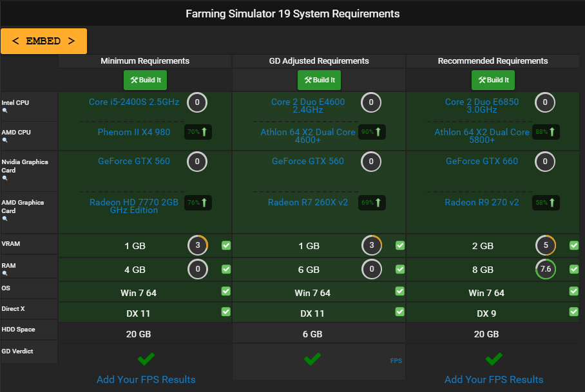This screenshot has width=585, height=392.
Task: Toggle the VRAM checkbox in GD Adjusted column
Action: click(400, 245)
